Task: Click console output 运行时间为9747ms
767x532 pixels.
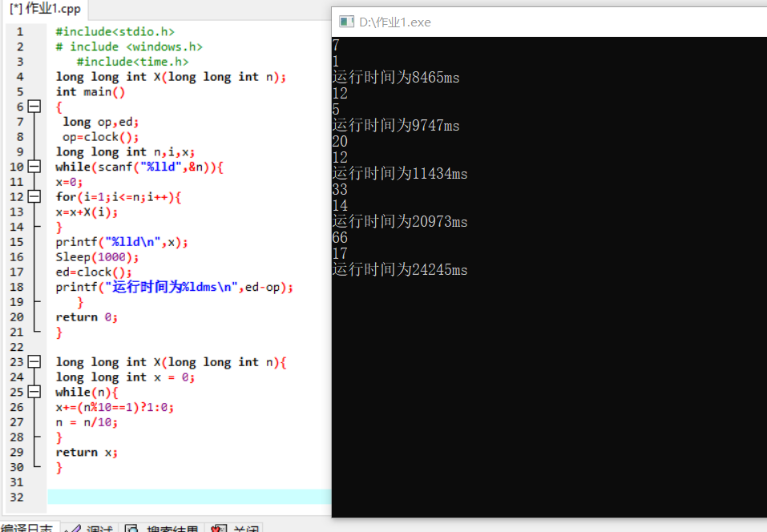Action: pyautogui.click(x=396, y=125)
